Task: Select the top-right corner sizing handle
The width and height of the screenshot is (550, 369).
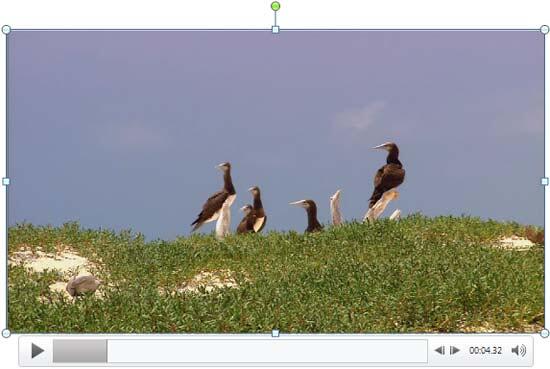Action: pyautogui.click(x=544, y=29)
